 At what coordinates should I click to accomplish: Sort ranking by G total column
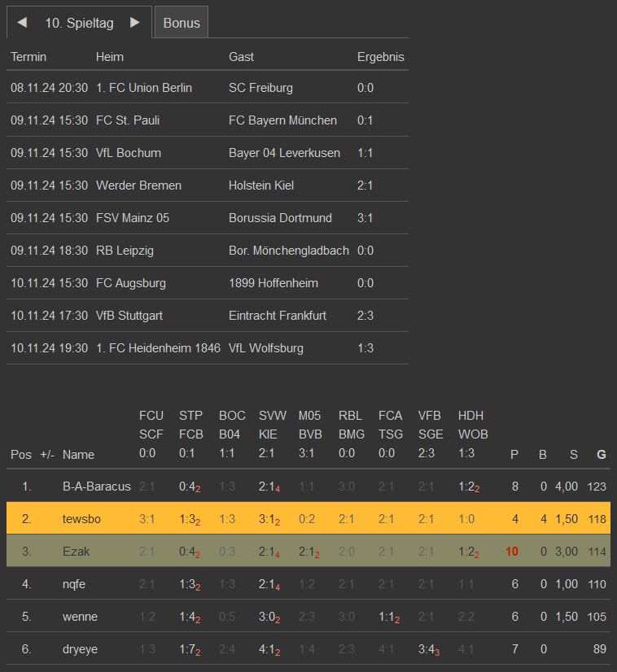click(602, 455)
